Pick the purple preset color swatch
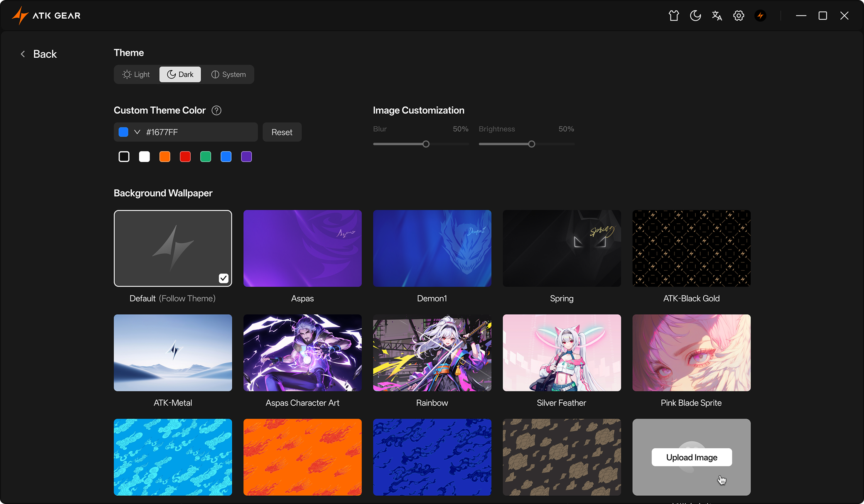The image size is (864, 504). point(246,157)
